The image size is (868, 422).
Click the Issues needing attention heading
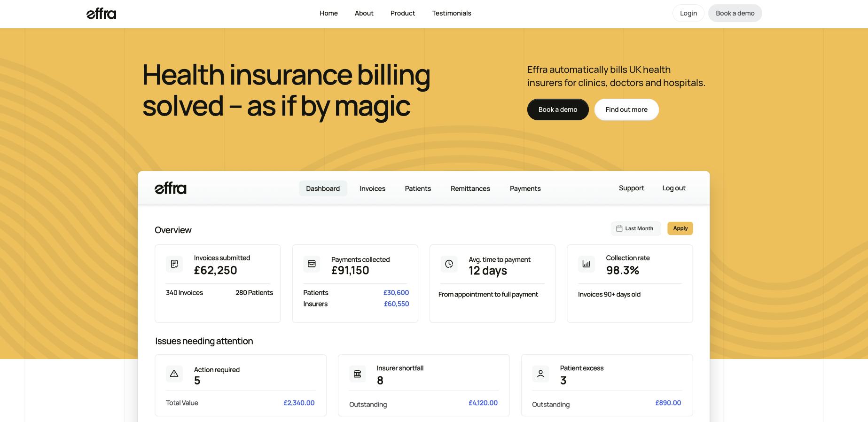click(x=204, y=341)
